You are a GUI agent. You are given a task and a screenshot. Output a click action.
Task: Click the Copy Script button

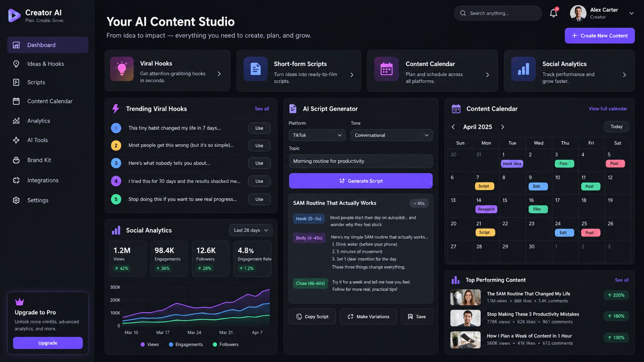pyautogui.click(x=312, y=316)
